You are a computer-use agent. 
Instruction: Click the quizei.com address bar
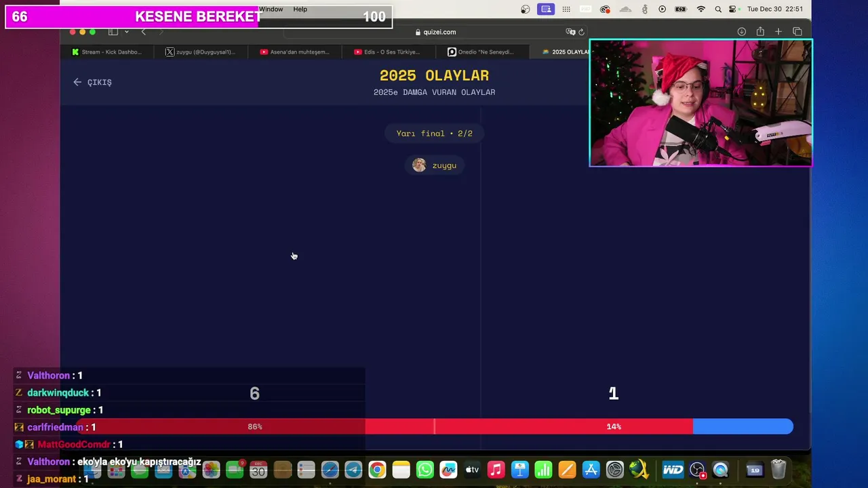click(x=435, y=32)
